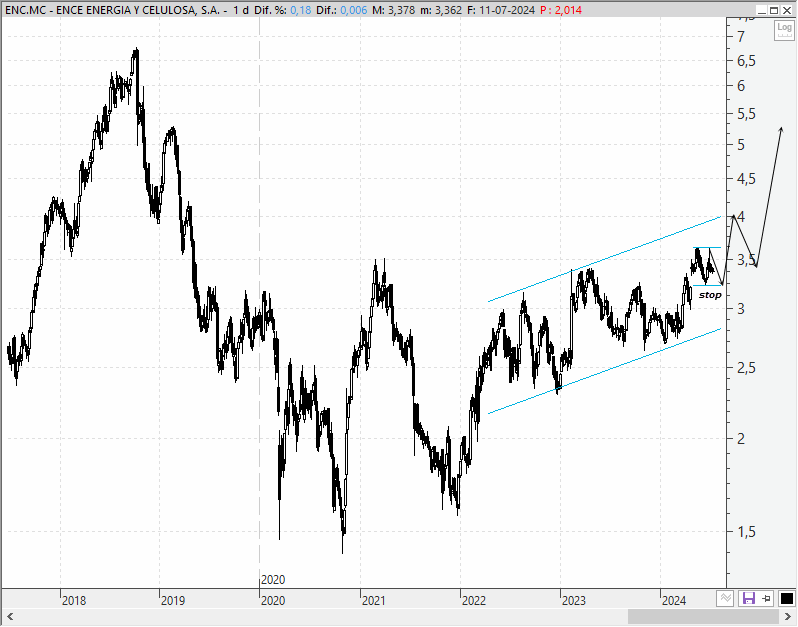Open the black color swatch
This screenshot has width=798, height=627.
click(x=787, y=598)
